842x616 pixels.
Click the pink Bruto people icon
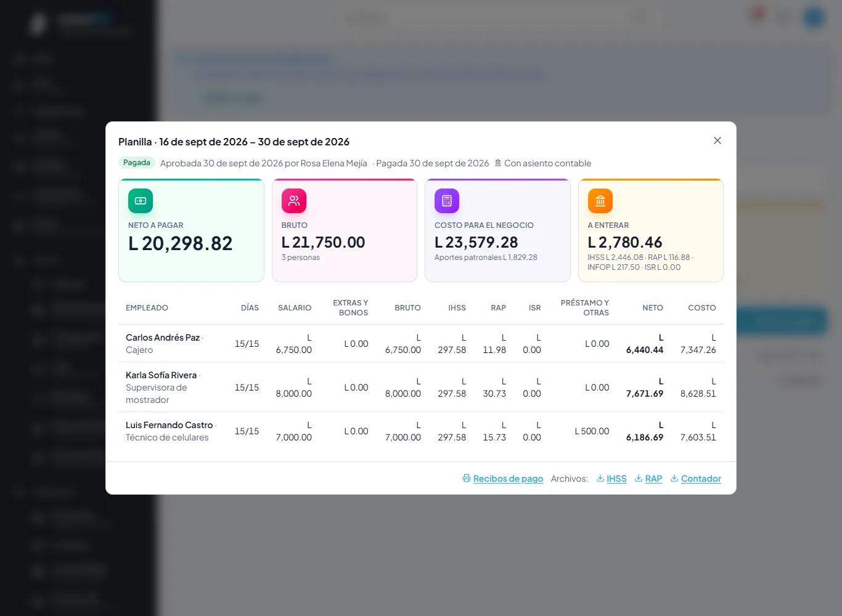[x=294, y=201]
